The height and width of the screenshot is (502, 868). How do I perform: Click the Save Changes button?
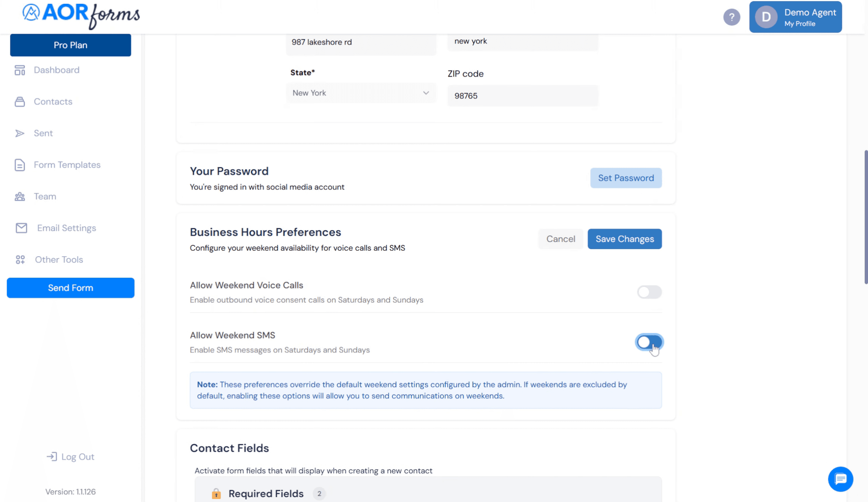click(625, 239)
